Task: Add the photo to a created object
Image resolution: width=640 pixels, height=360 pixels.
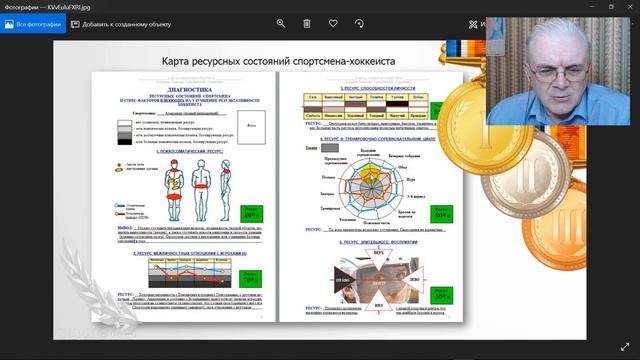Action: (121, 24)
